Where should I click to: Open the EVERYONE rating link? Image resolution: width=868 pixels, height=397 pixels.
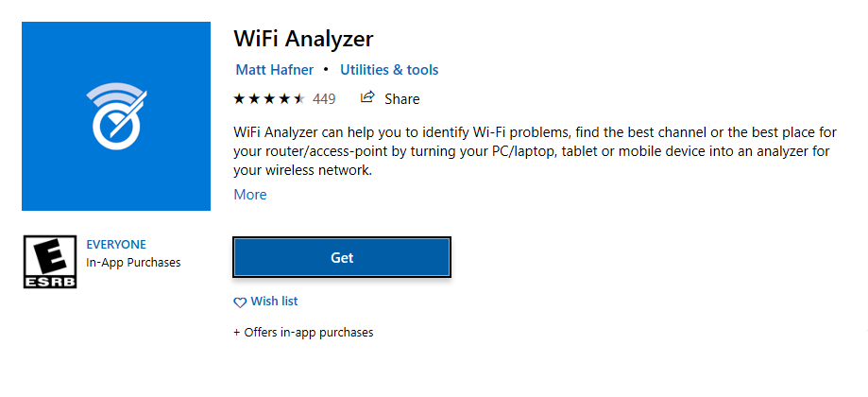point(116,244)
